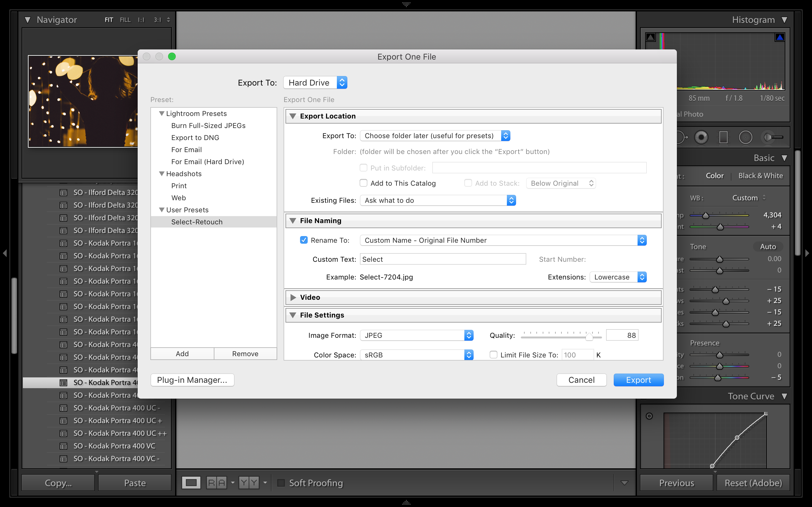The width and height of the screenshot is (812, 507).
Task: Click the Custom Text input field
Action: click(442, 259)
